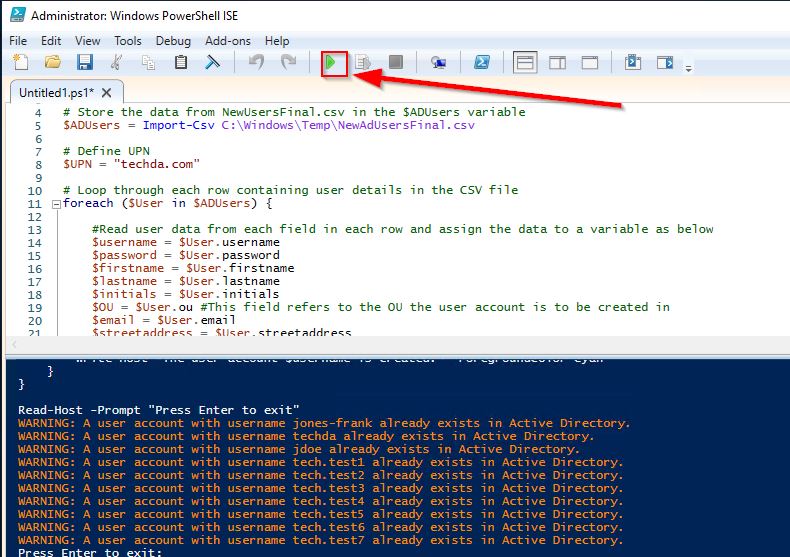The image size is (790, 557).
Task: Click the CSV path NewAdUsersFinal.csv
Action: tap(348, 125)
